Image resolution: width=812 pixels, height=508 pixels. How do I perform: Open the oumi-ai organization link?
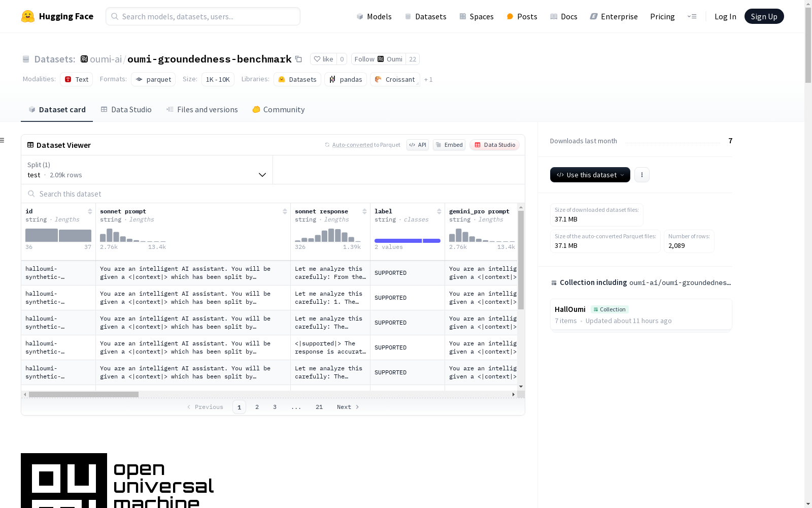106,59
